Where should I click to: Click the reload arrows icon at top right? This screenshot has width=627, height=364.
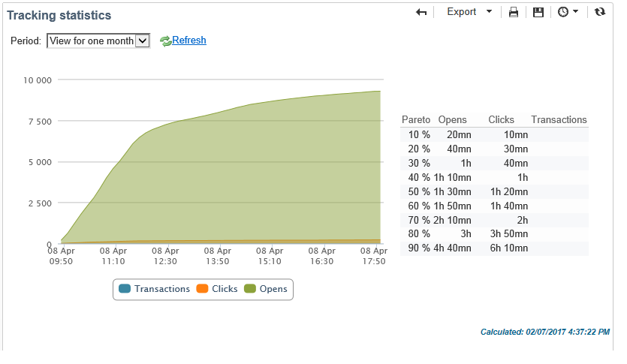600,12
